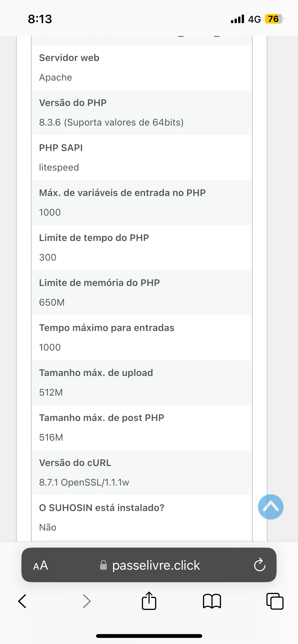Reload the page with refresh icon
Viewport: 298px width, 644px height.
260,565
